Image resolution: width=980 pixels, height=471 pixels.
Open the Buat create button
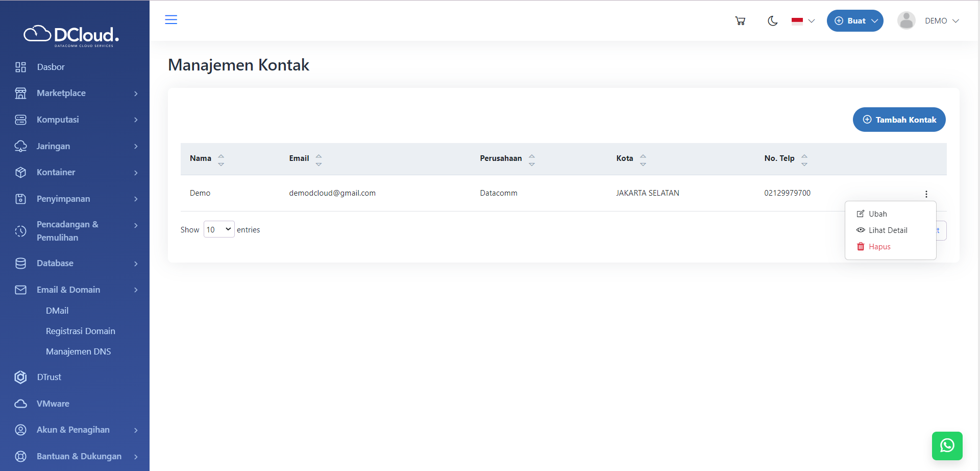tap(855, 21)
